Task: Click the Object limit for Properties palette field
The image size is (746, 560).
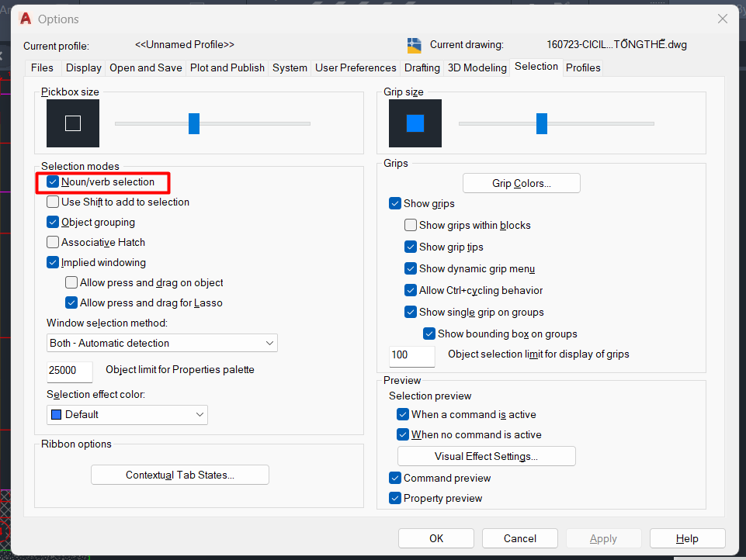Action: coord(70,371)
